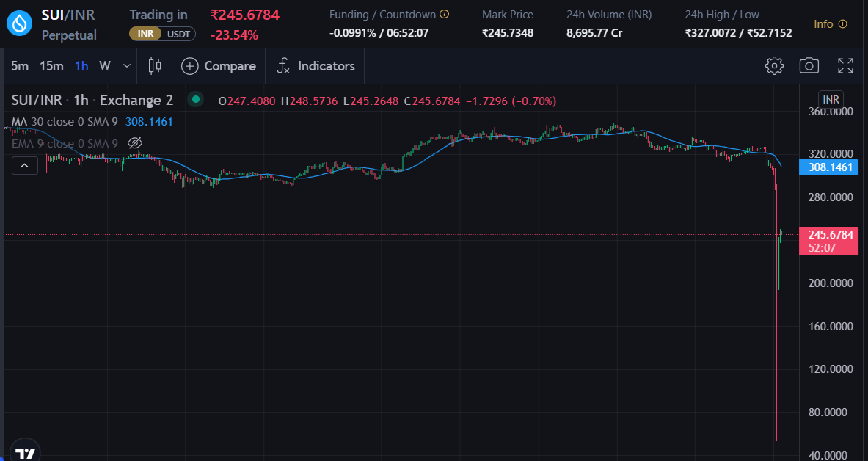The image size is (868, 461).
Task: Open the Indicators menu
Action: click(316, 66)
